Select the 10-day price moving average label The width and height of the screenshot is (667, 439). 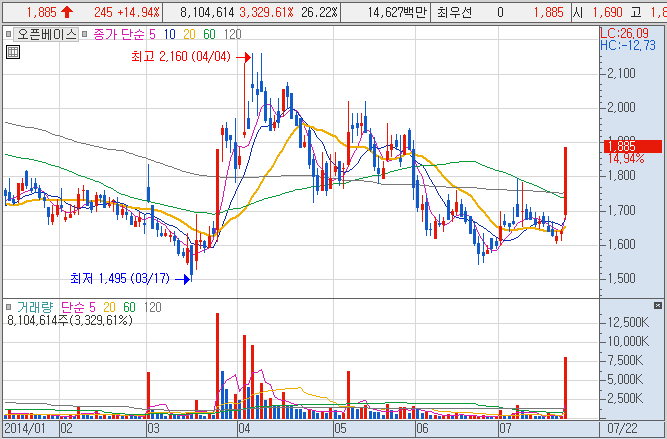pyautogui.click(x=169, y=34)
